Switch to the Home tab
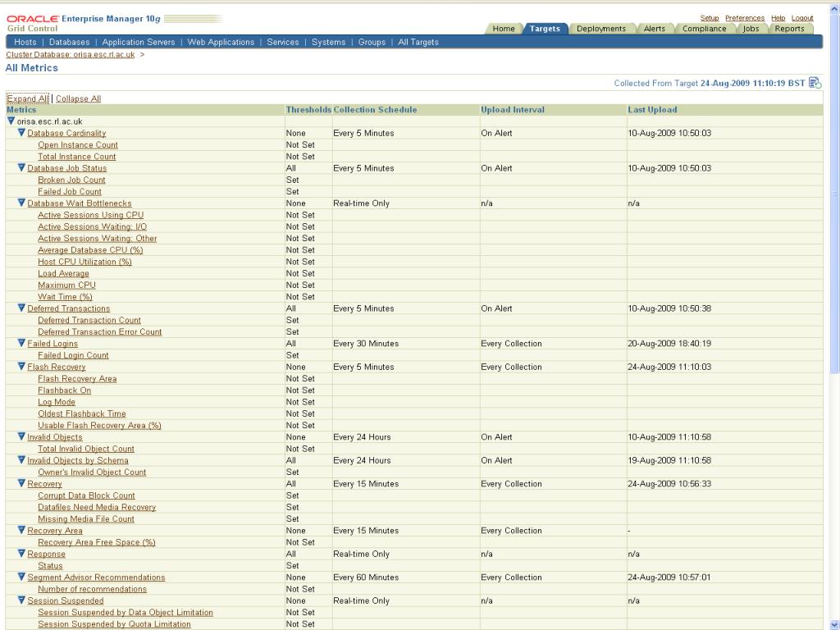Image resolution: width=840 pixels, height=630 pixels. point(504,29)
